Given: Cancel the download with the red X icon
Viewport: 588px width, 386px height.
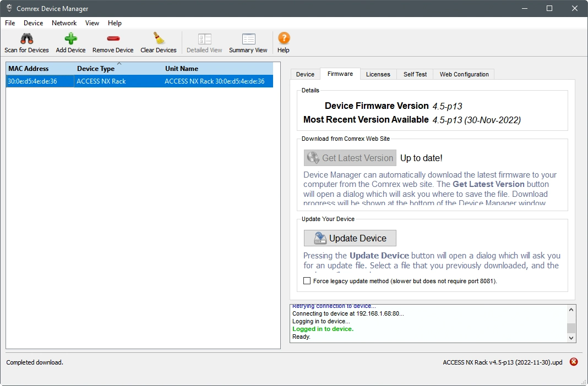Looking at the screenshot, I should pos(573,362).
